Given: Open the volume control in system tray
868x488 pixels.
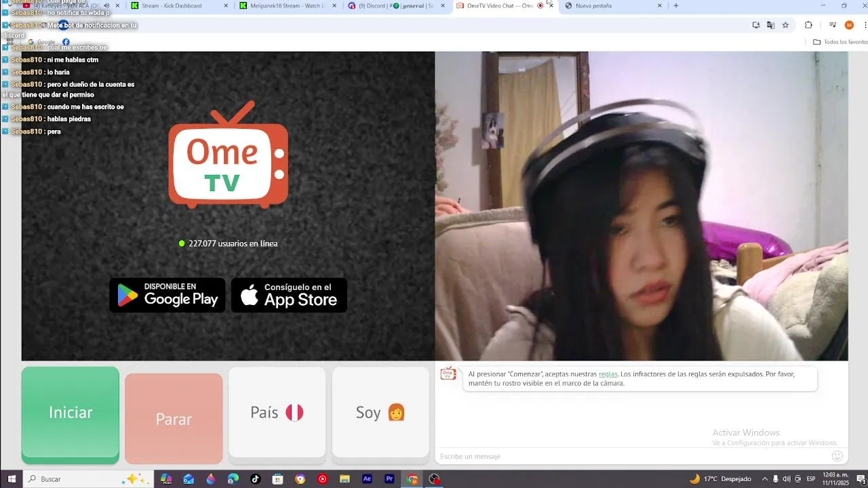Looking at the screenshot, I should 787,479.
